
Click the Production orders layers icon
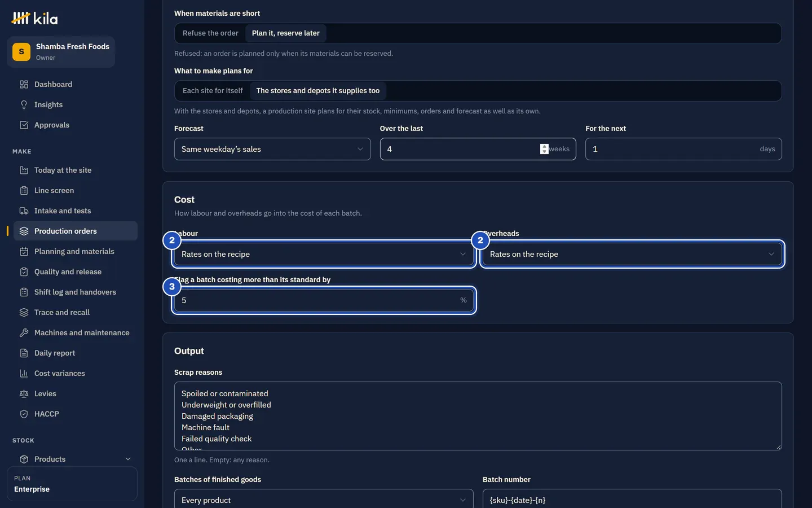(x=24, y=231)
